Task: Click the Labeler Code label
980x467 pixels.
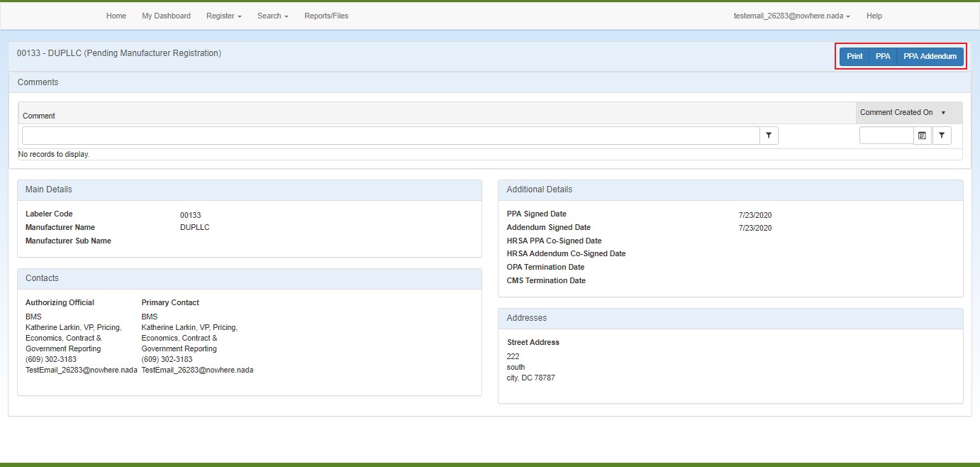Action: coord(50,214)
